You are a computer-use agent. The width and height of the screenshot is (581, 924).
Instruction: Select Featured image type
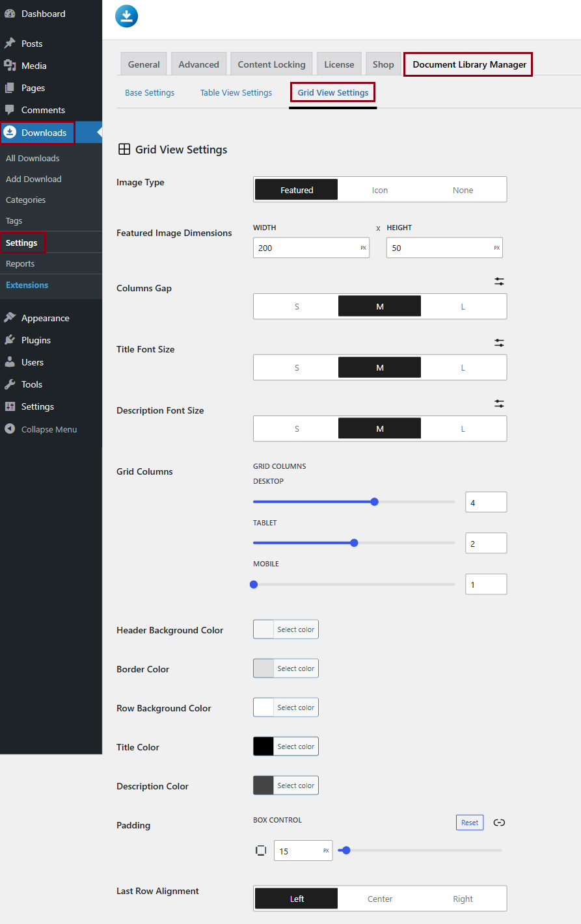tap(297, 190)
